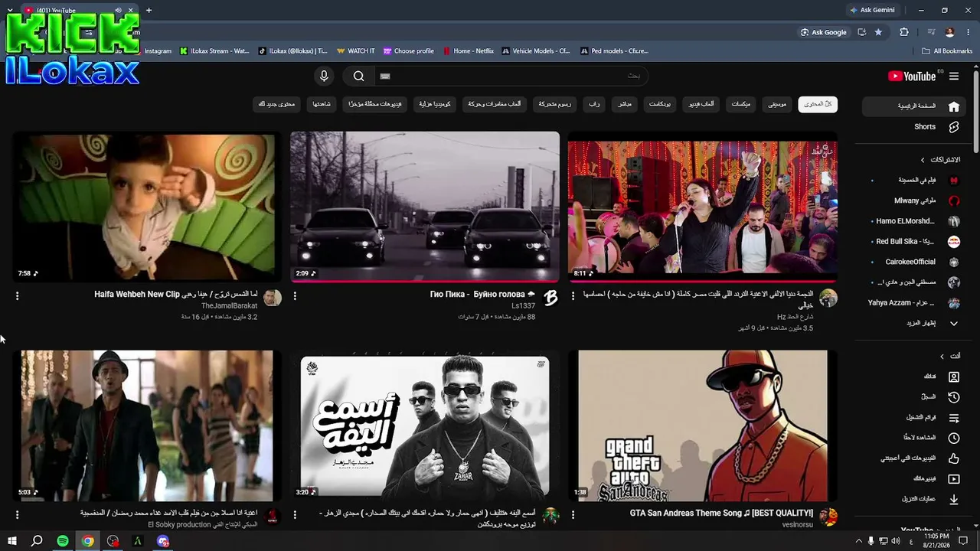Open the Chrome extensions puzzle icon
This screenshot has width=980, height=551.
[904, 32]
